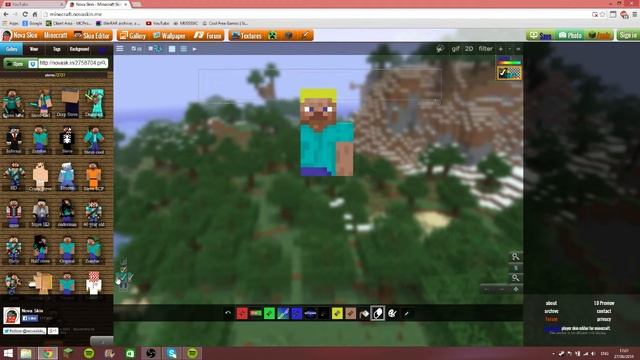Image resolution: width=640 pixels, height=360 pixels.
Task: Switch to the Wear side tab
Action: tap(34, 49)
